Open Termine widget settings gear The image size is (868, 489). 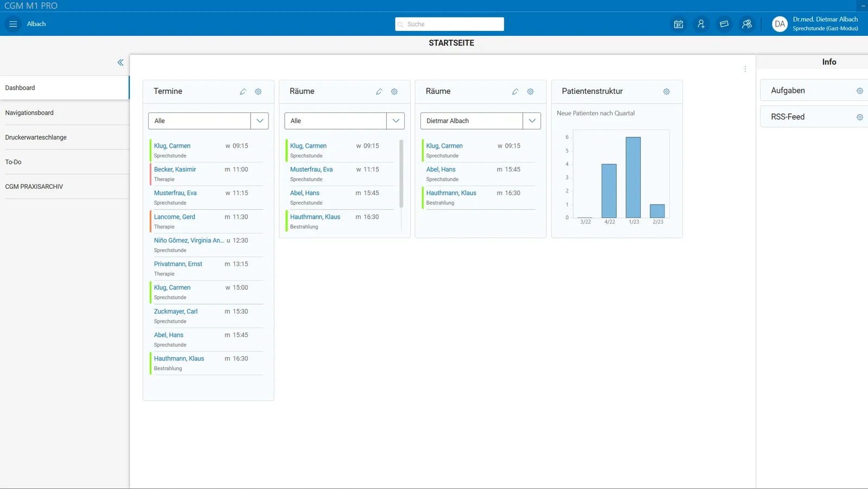258,92
